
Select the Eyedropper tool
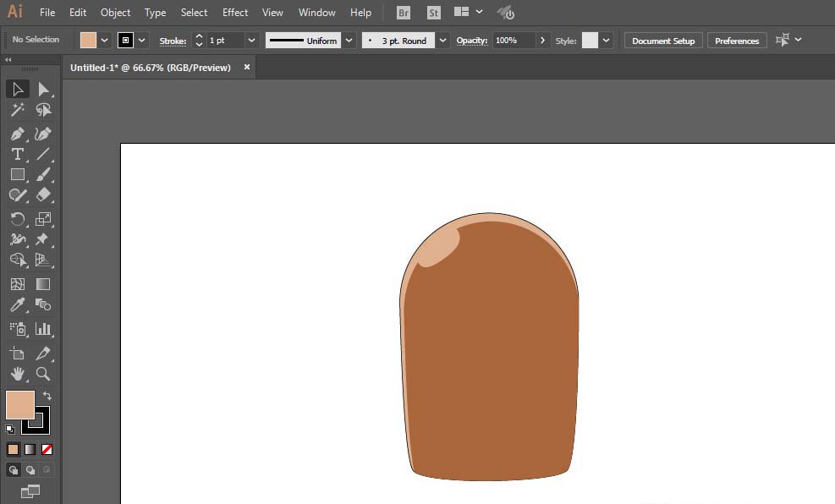(17, 305)
